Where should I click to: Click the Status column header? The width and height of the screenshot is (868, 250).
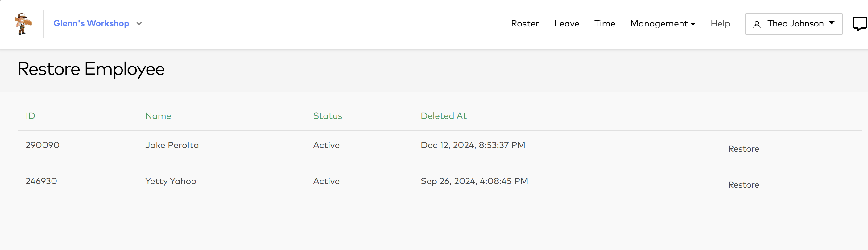328,116
